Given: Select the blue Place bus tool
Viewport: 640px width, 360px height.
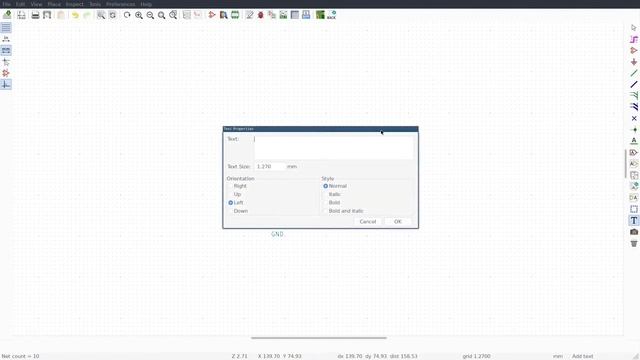Looking at the screenshot, I should 634,84.
